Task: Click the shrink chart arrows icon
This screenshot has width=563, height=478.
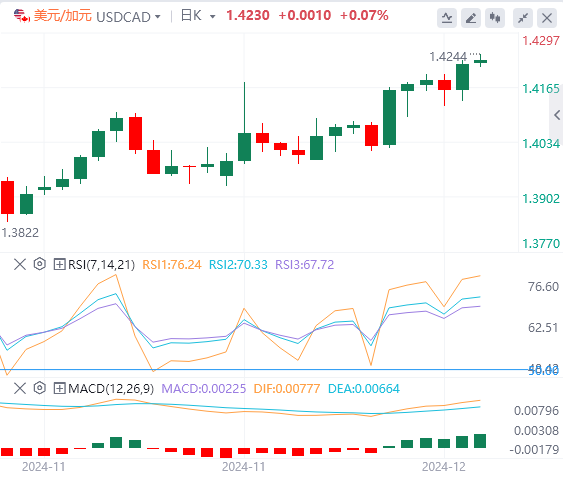Action: 523,18
